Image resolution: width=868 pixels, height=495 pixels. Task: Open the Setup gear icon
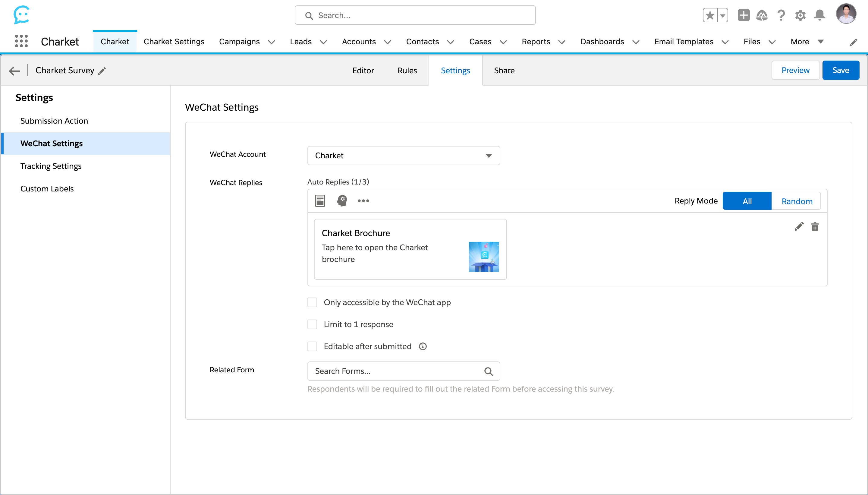tap(800, 15)
